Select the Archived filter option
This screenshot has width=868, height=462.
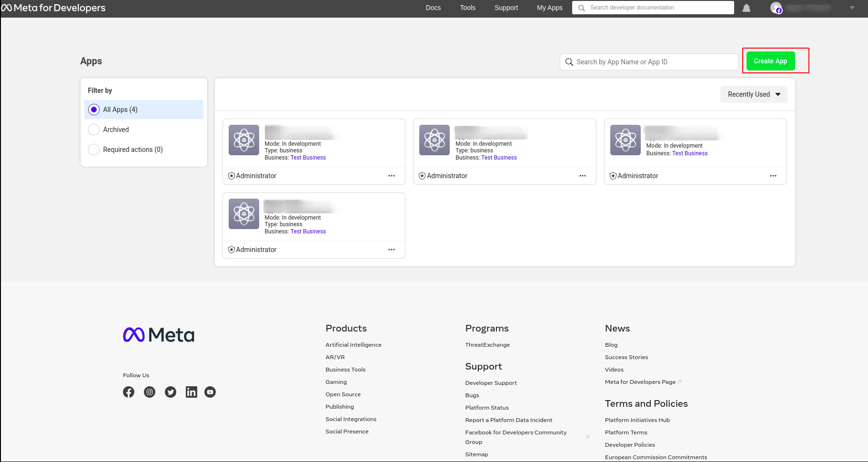94,130
